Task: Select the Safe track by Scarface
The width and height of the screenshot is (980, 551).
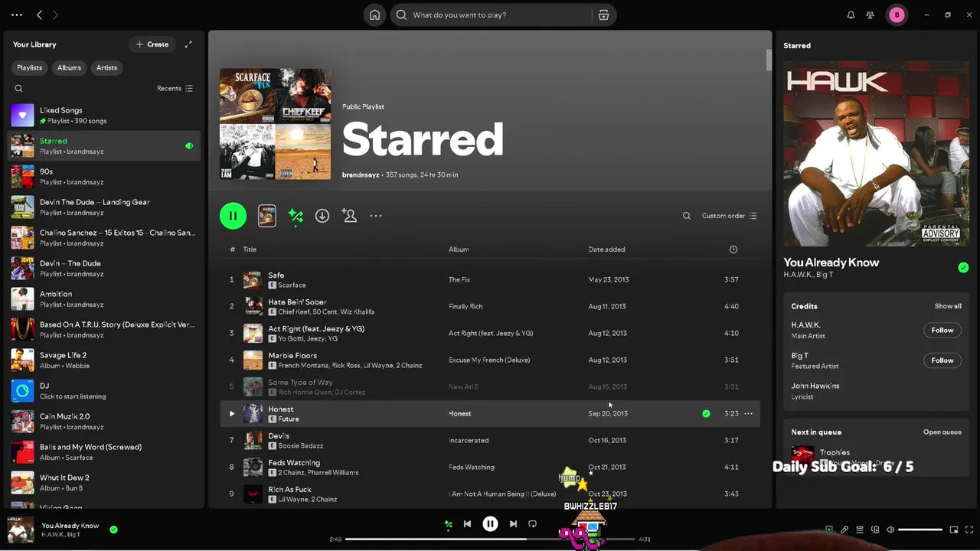Action: pos(490,279)
